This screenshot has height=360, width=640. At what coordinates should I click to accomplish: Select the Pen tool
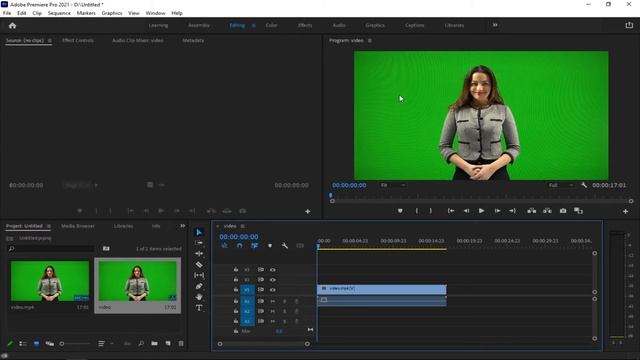tap(199, 286)
